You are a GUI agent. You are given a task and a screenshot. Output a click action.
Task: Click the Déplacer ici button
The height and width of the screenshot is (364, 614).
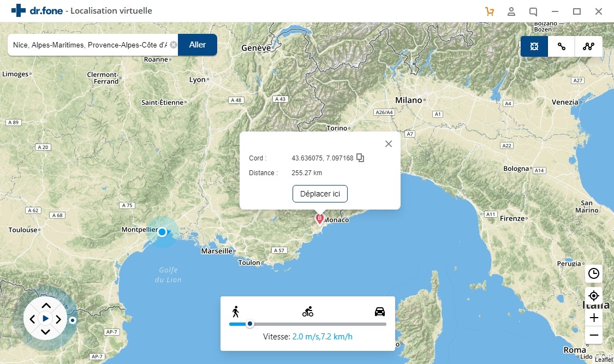click(320, 194)
